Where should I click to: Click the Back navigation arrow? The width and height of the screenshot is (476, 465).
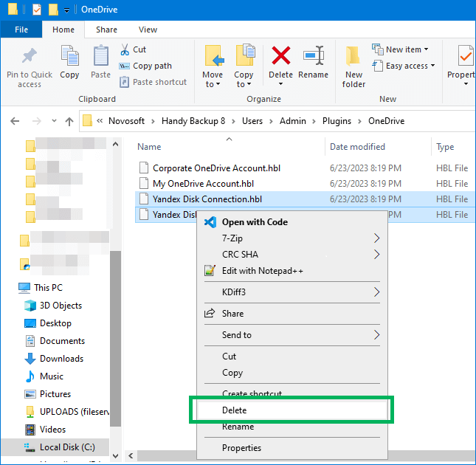pyautogui.click(x=15, y=121)
